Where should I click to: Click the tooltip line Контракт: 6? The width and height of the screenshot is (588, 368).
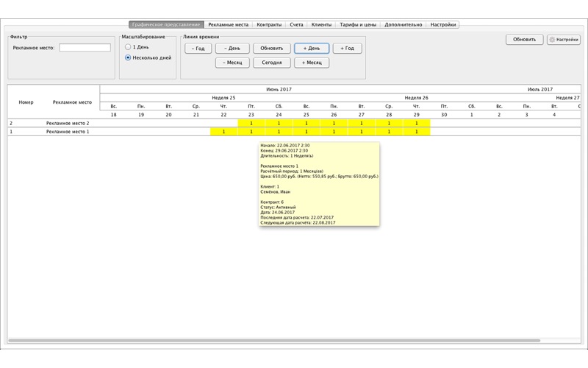click(x=272, y=202)
